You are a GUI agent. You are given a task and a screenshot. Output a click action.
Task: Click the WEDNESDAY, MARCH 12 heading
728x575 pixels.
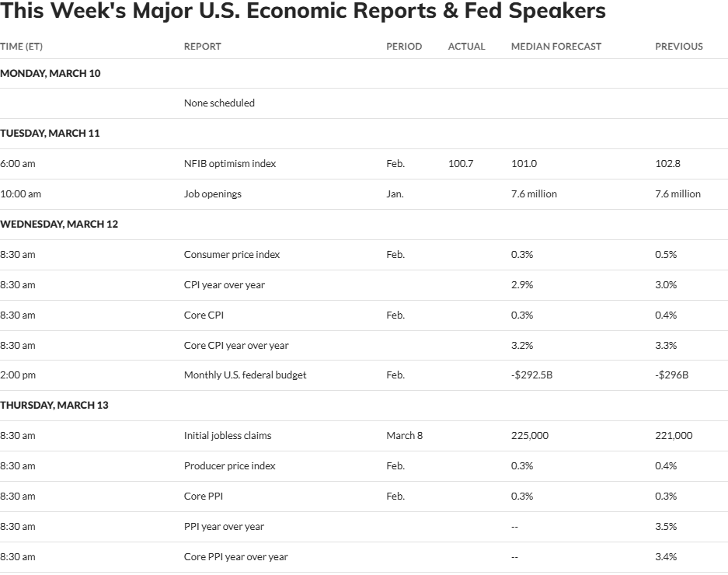pyautogui.click(x=59, y=225)
